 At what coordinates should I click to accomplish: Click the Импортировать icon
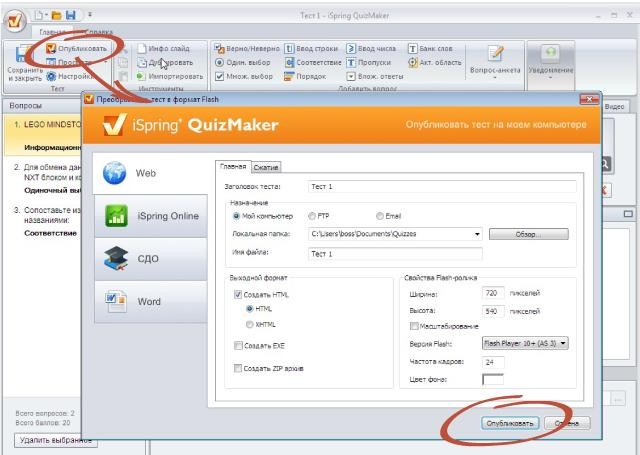tap(141, 76)
